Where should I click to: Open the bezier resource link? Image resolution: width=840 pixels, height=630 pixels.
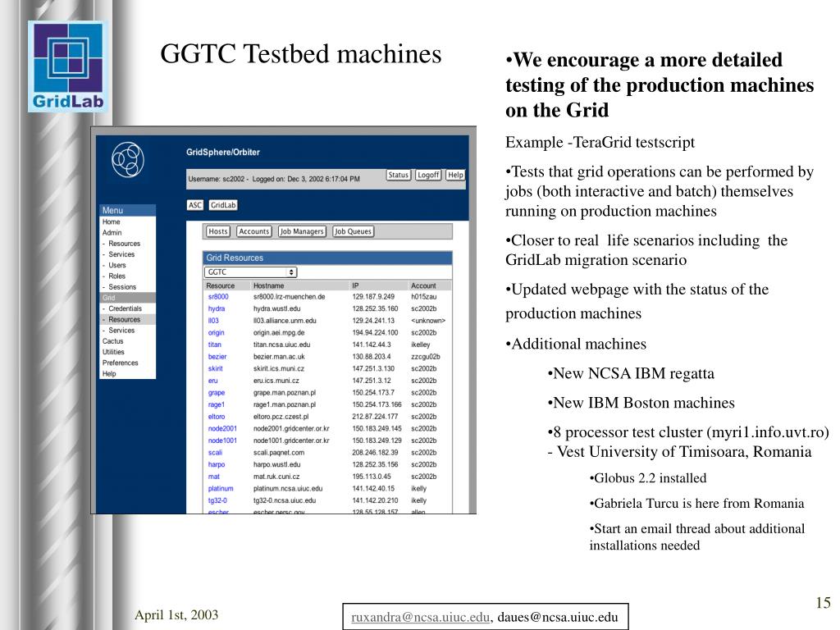point(217,357)
